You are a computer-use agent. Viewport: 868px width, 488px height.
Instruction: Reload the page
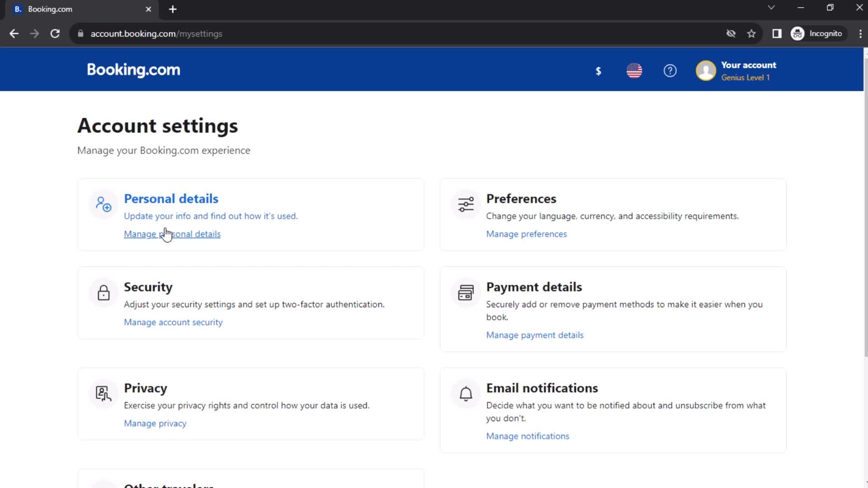click(55, 33)
